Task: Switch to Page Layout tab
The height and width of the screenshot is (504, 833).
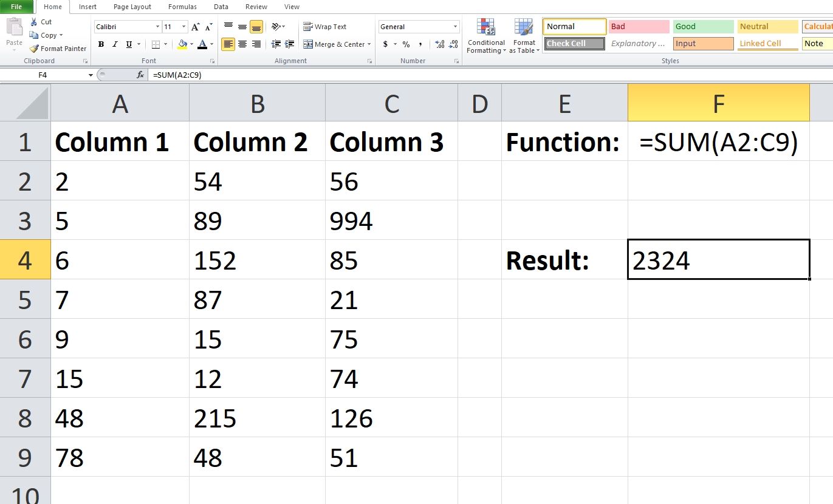Action: (132, 7)
